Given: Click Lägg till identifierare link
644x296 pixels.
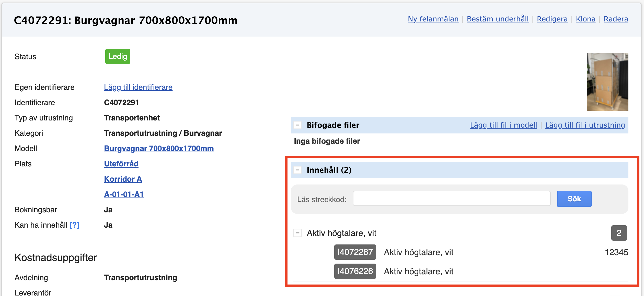Looking at the screenshot, I should [138, 87].
